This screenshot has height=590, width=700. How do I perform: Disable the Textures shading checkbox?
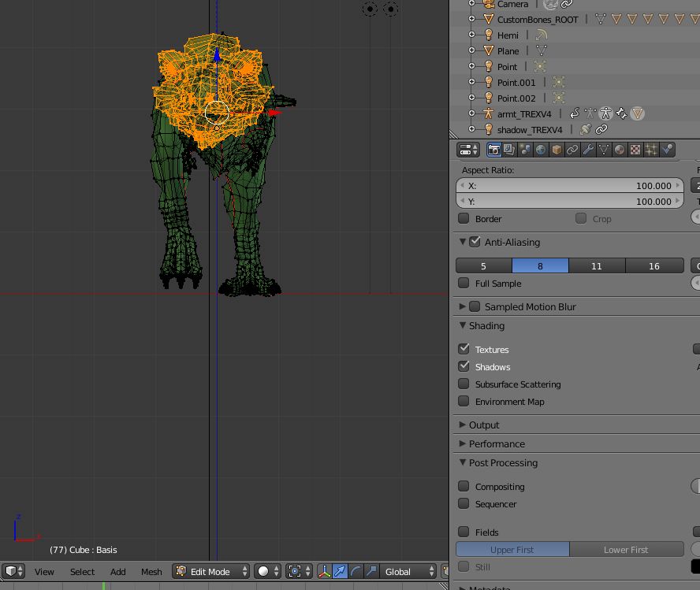464,349
